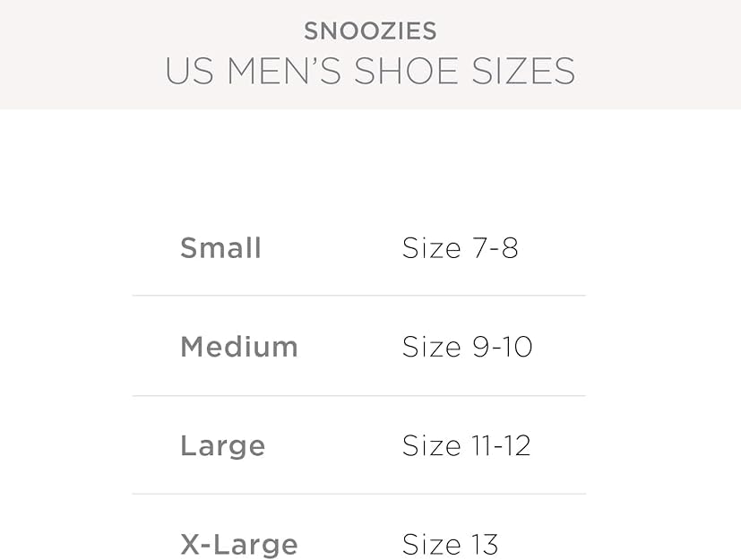Screen dimensions: 741x560
Task: Click the 7-8 shoe size range
Action: (495, 248)
